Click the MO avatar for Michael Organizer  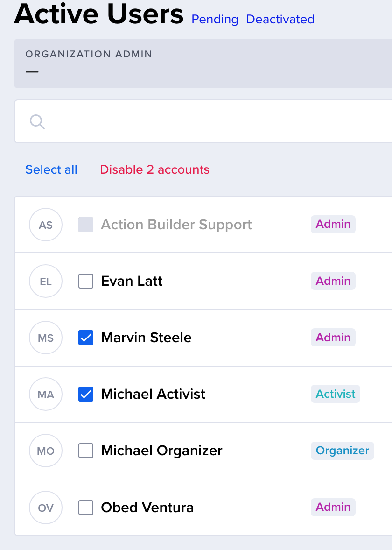click(46, 451)
